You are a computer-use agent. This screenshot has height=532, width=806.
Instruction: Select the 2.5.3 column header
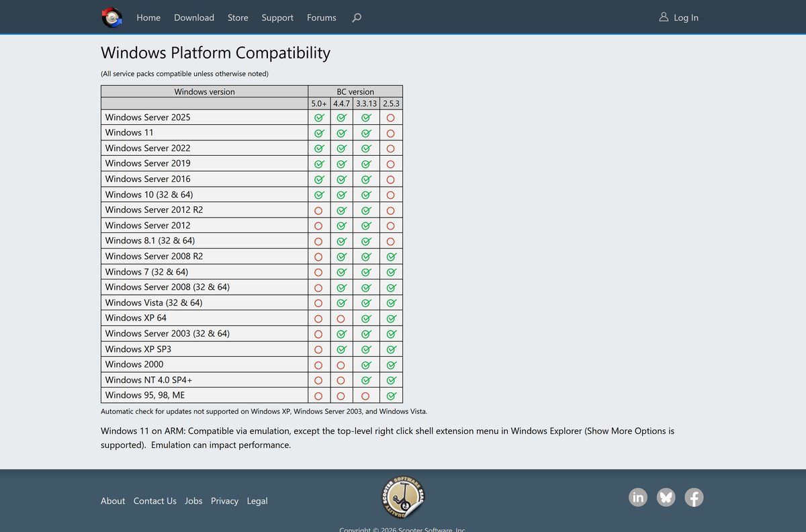click(391, 103)
